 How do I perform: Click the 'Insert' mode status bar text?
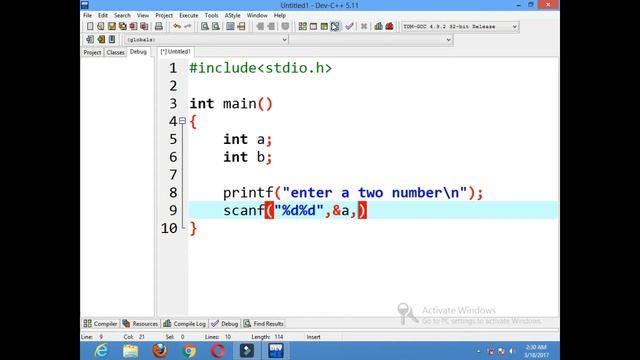313,337
